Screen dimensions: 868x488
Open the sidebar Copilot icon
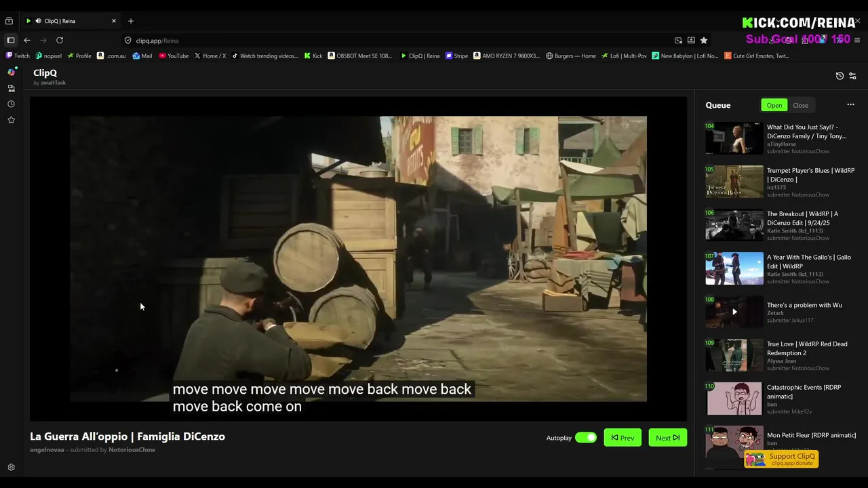pos(11,72)
